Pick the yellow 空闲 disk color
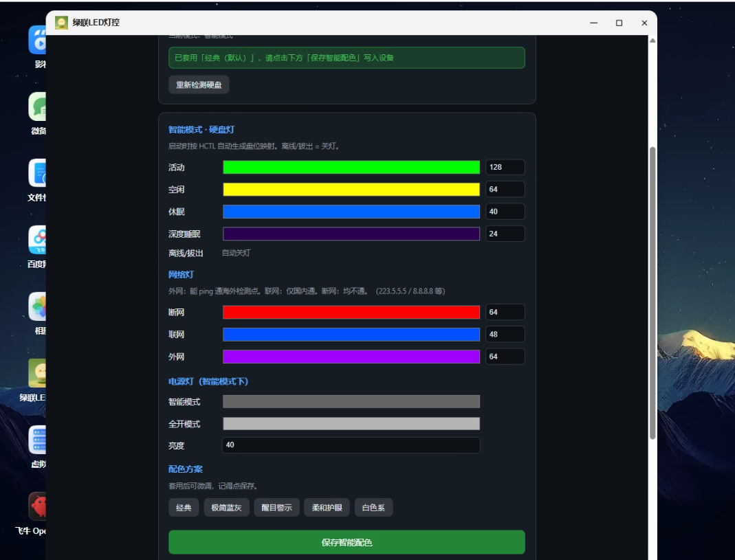 pyautogui.click(x=351, y=190)
